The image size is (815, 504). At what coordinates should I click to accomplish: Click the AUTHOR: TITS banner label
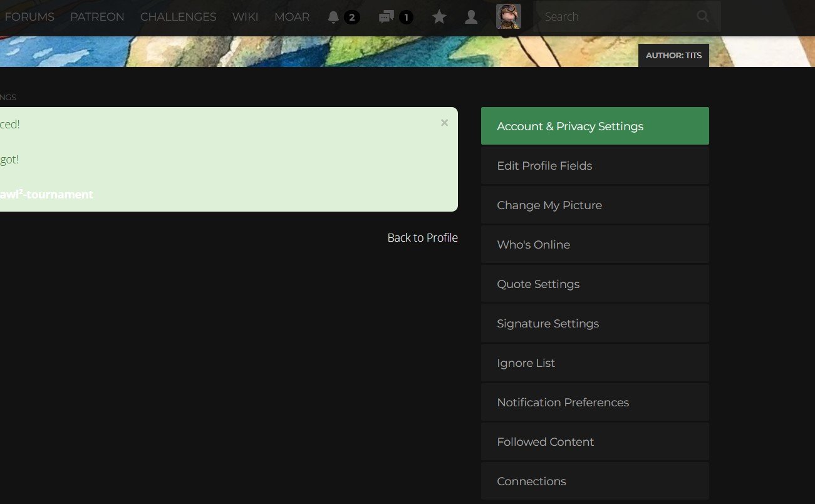point(673,55)
